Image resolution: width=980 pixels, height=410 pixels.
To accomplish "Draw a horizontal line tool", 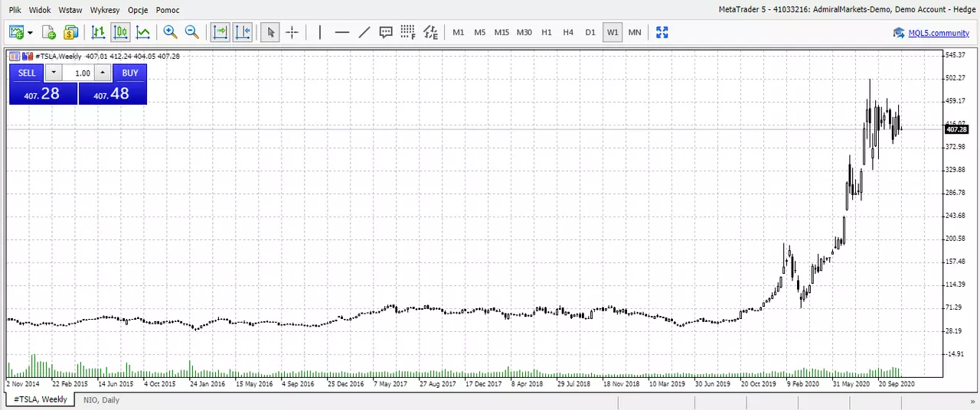I will coord(342,32).
